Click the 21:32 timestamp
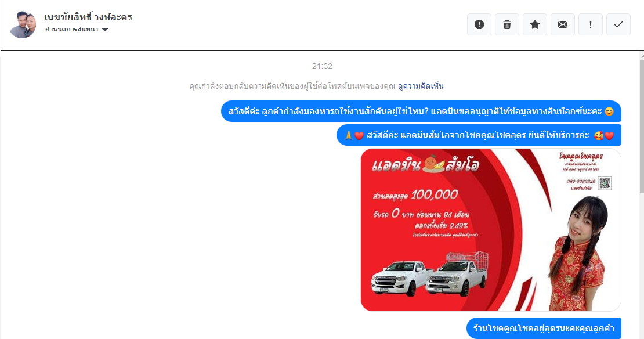 click(x=322, y=66)
